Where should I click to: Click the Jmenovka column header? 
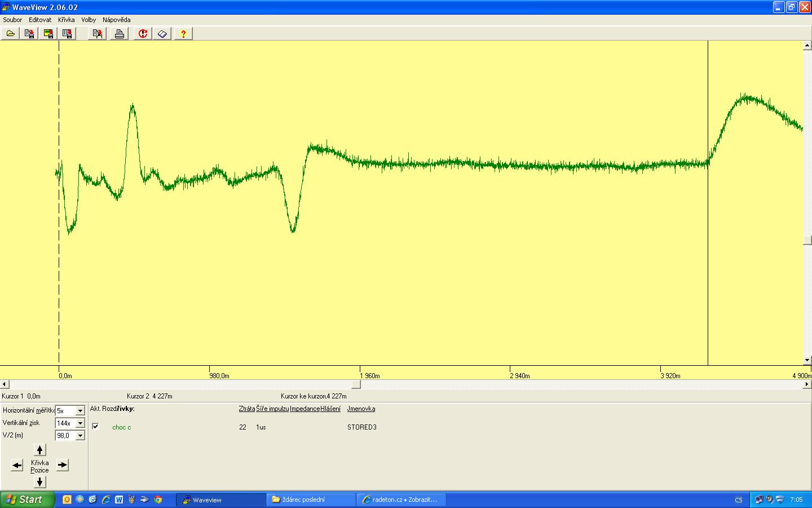(x=361, y=409)
